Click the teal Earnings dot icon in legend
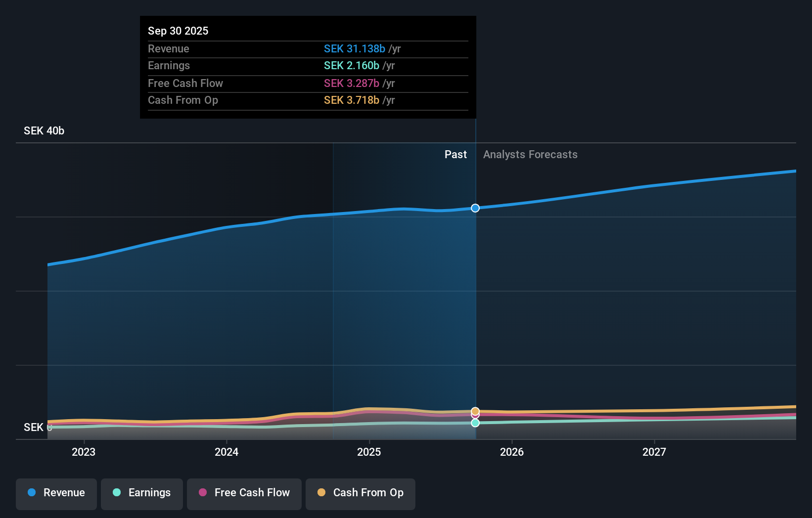 point(117,493)
